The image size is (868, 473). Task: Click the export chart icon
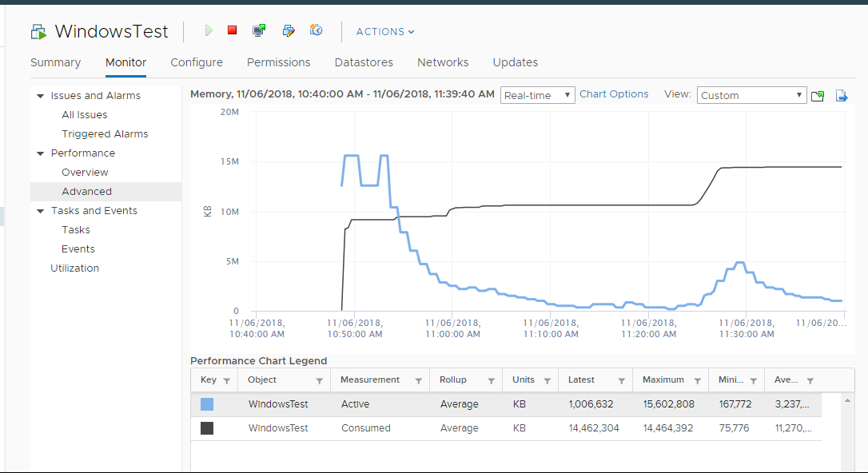coord(842,96)
